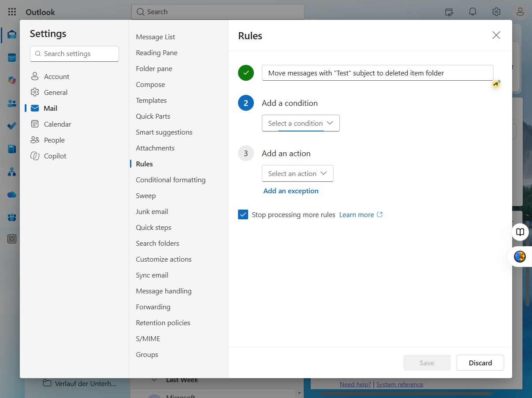This screenshot has height=398, width=532.
Task: Click the settings gear in Outlook header
Action: click(x=496, y=12)
